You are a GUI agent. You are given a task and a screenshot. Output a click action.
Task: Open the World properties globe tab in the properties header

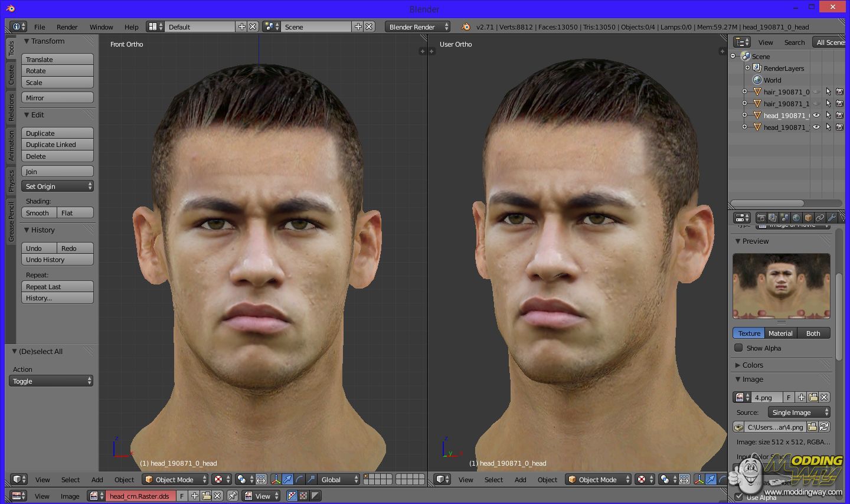click(x=796, y=218)
